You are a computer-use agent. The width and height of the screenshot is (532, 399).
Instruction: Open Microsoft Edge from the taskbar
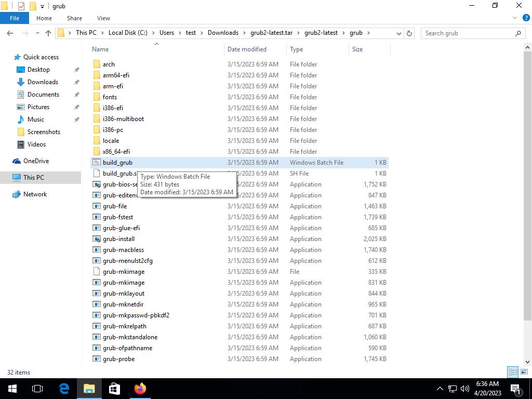[64, 389]
